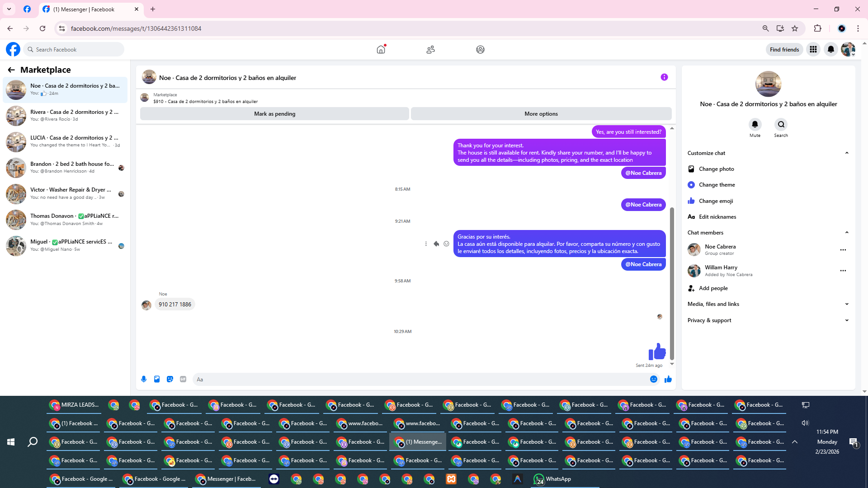Click the Search in conversation icon
The image size is (868, 488).
(781, 125)
